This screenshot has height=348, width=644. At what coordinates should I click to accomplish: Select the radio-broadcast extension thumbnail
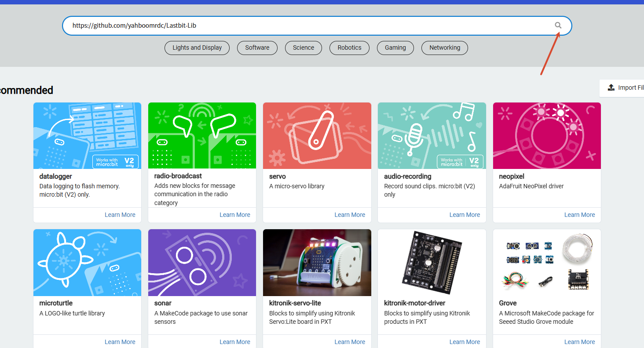pos(202,136)
